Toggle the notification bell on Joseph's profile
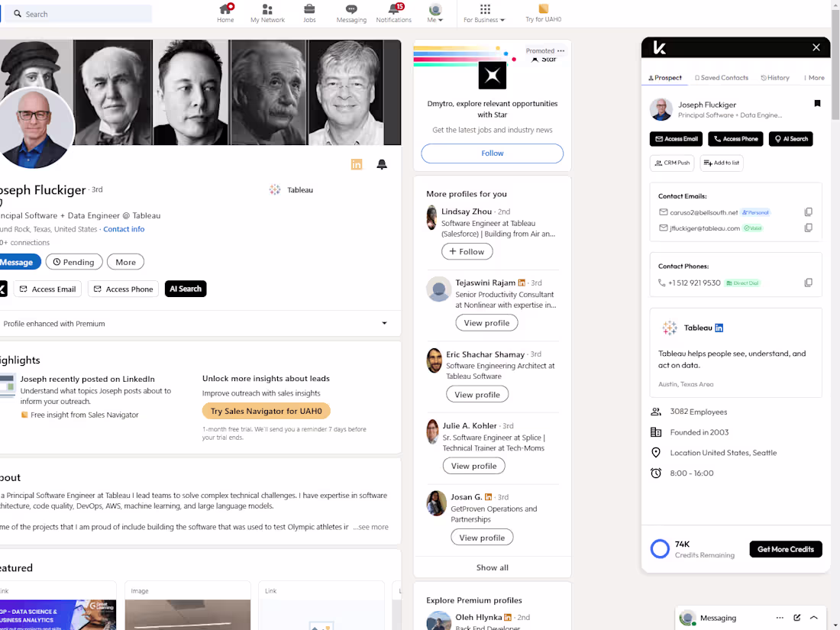The height and width of the screenshot is (630, 840). [382, 164]
